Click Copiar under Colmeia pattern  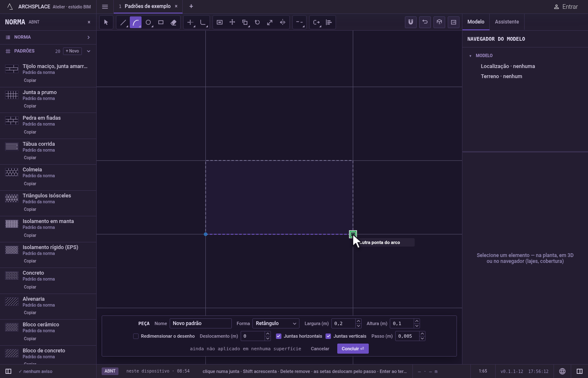click(30, 184)
